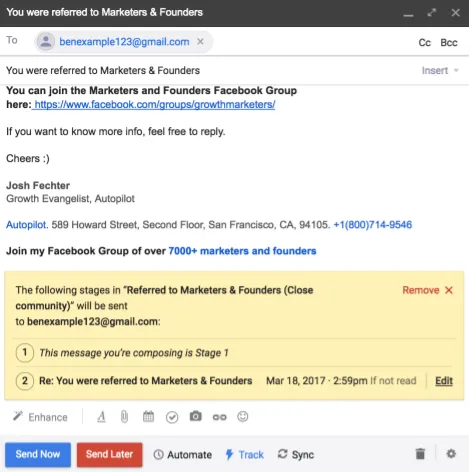Open the emoji picker smiley icon
This screenshot has width=472, height=474.
[243, 417]
